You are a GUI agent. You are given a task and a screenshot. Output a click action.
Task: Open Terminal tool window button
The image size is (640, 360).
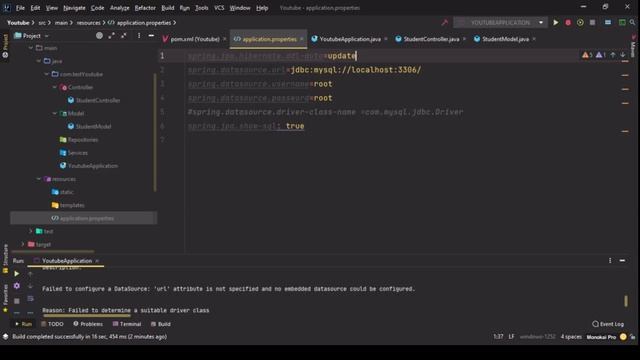127,324
